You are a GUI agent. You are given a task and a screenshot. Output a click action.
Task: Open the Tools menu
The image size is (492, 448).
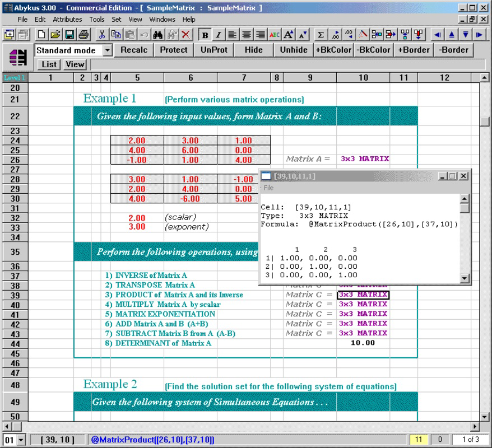pyautogui.click(x=96, y=20)
